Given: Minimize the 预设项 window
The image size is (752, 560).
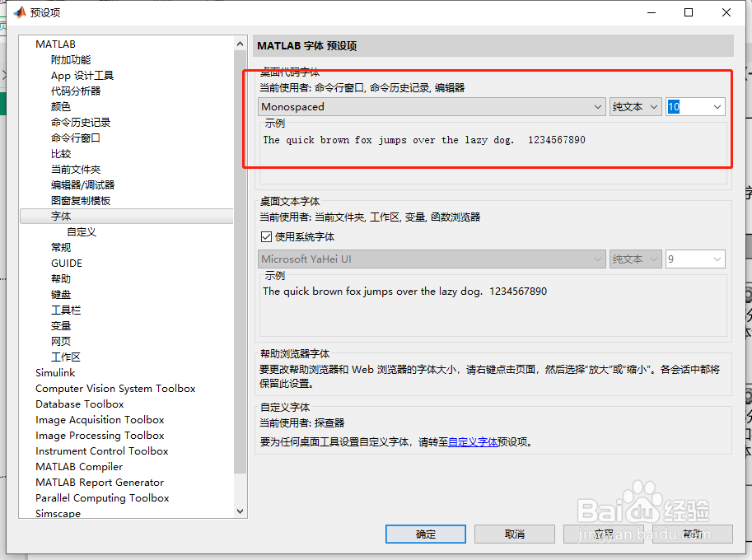Looking at the screenshot, I should click(x=651, y=12).
